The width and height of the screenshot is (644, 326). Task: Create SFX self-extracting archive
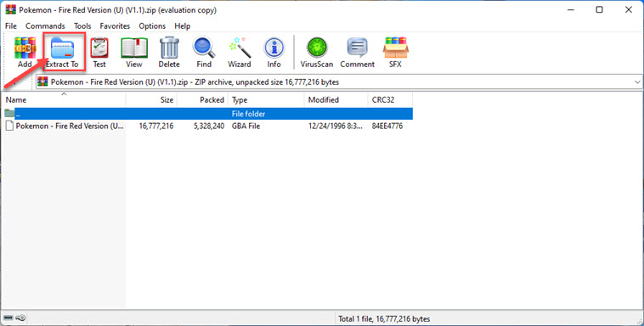point(395,52)
